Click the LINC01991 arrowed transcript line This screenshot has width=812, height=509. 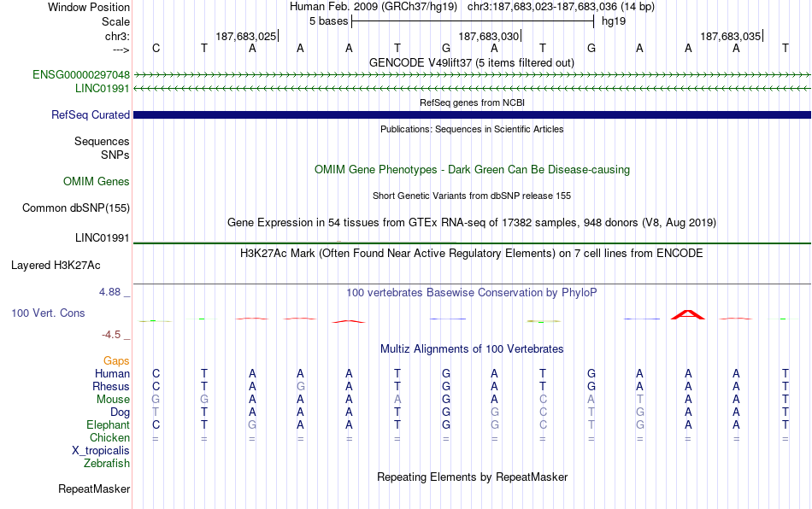(x=472, y=89)
